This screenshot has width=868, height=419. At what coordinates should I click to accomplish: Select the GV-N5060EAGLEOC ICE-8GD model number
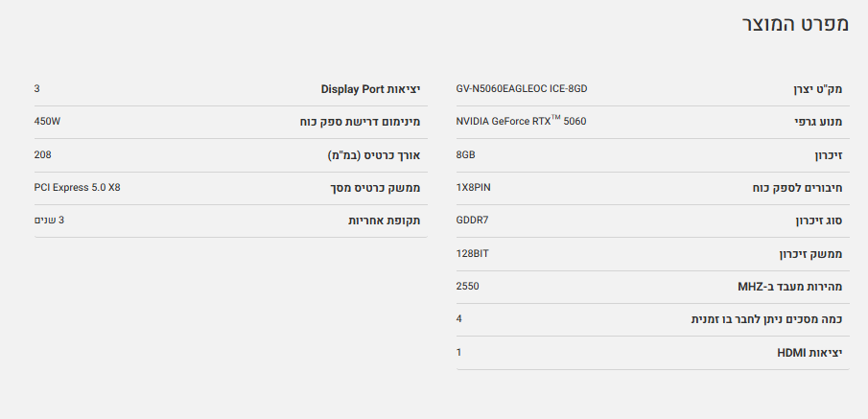521,89
